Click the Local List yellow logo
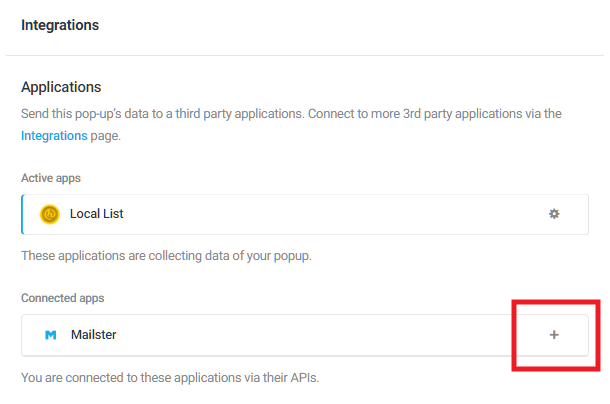This screenshot has width=610, height=404. 50,214
